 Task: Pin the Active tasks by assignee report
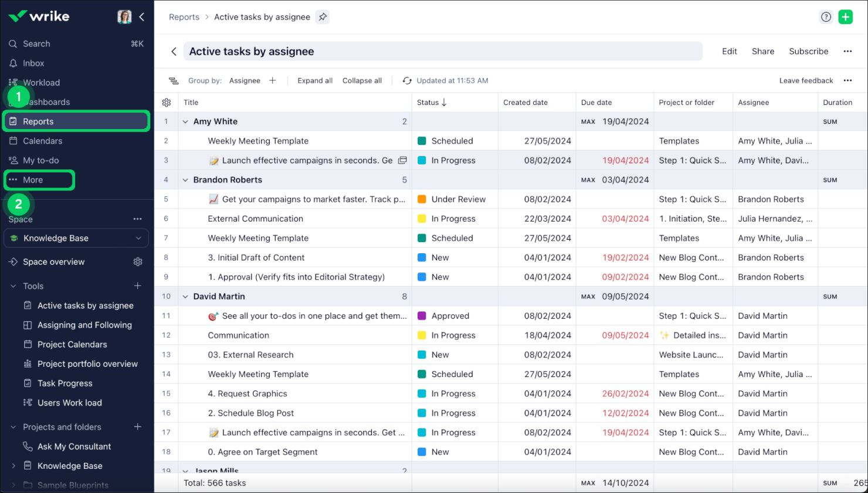pyautogui.click(x=322, y=17)
